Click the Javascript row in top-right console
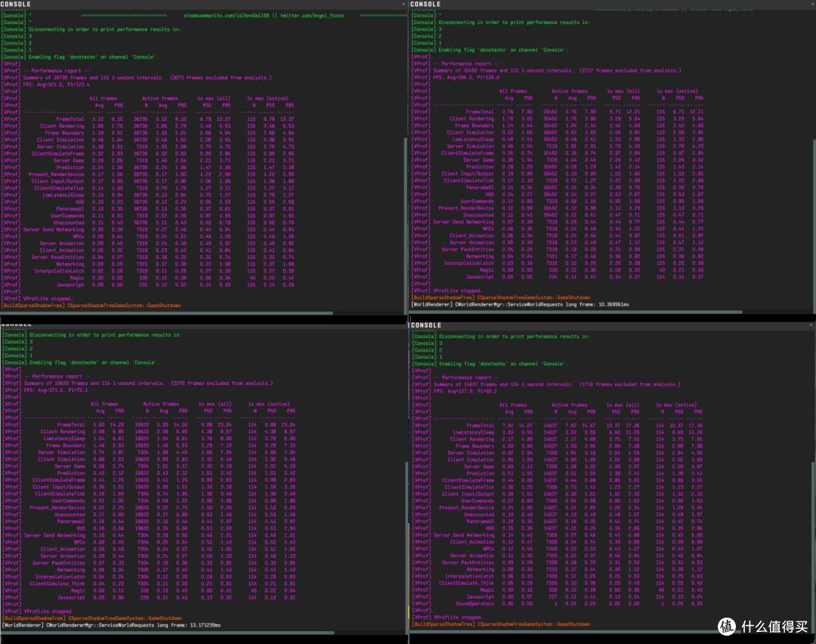Image resolution: width=816 pixels, height=644 pixels. 558,277
